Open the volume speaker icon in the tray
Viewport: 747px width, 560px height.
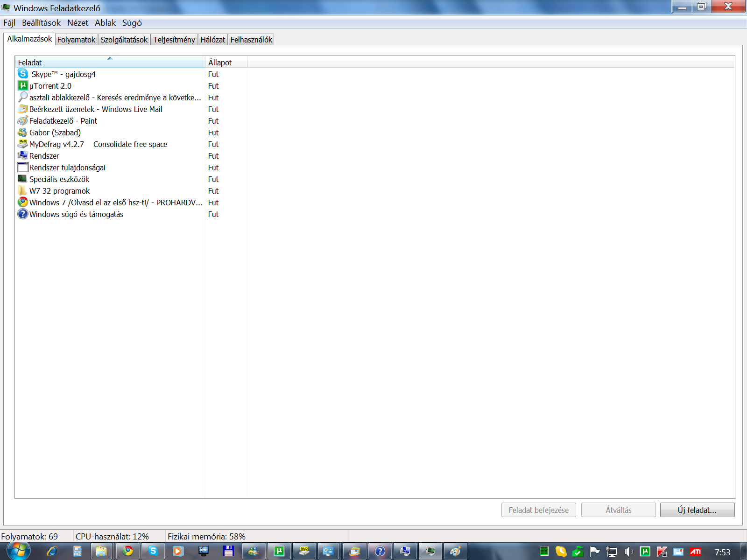click(x=628, y=552)
